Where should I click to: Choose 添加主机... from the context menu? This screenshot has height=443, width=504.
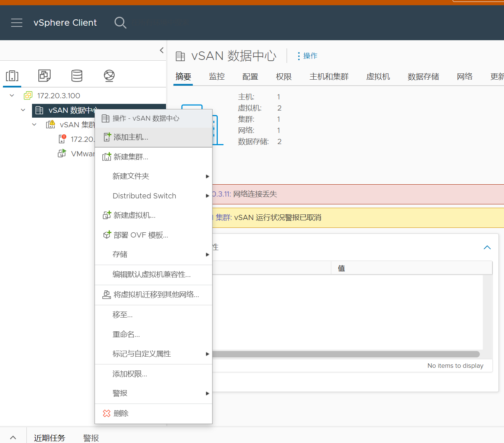click(153, 137)
